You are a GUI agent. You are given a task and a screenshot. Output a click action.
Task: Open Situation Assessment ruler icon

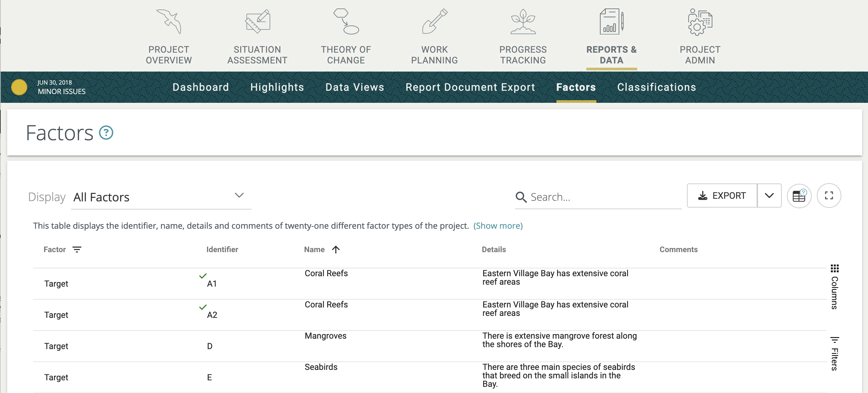pos(257,21)
